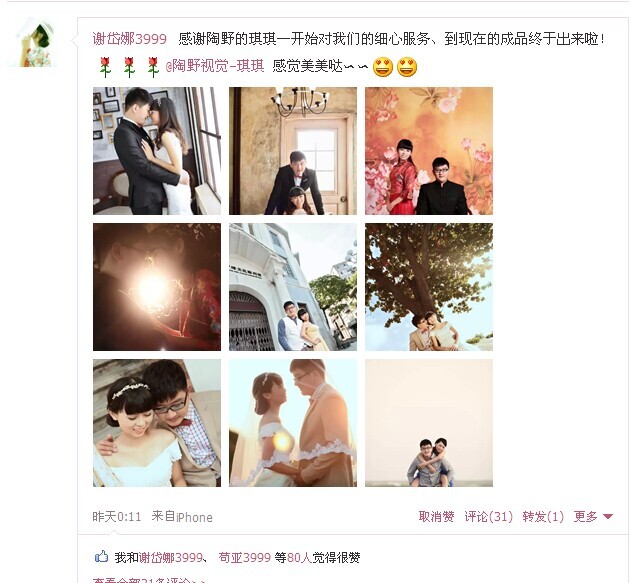631x583 pixels.
Task: Click the thumbs-up like icon
Action: pos(101,557)
